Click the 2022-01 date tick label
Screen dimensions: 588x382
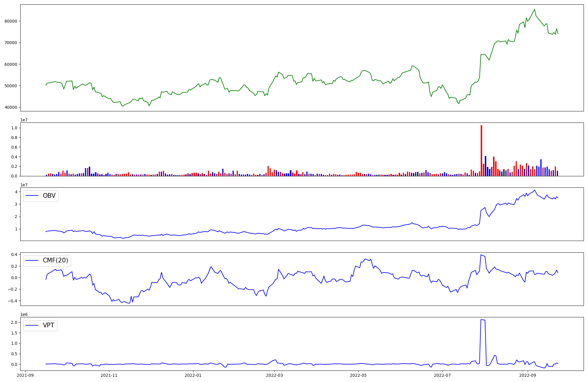[193, 375]
